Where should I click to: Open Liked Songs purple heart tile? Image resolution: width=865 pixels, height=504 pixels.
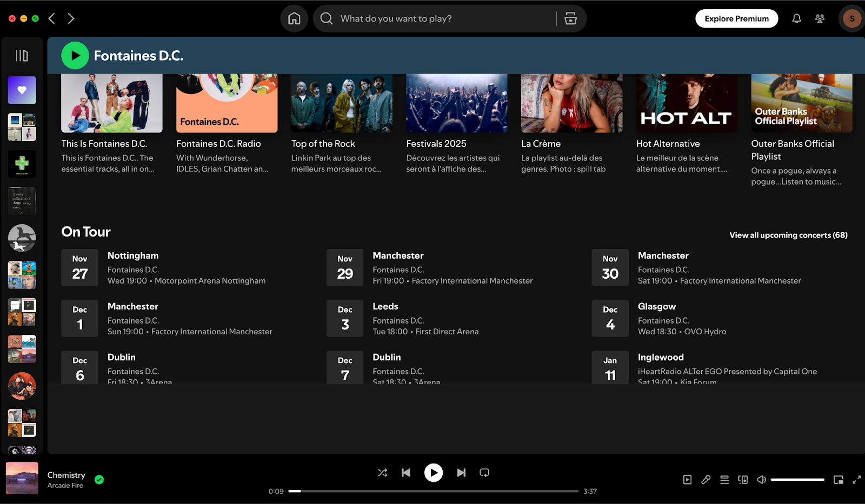(x=22, y=90)
